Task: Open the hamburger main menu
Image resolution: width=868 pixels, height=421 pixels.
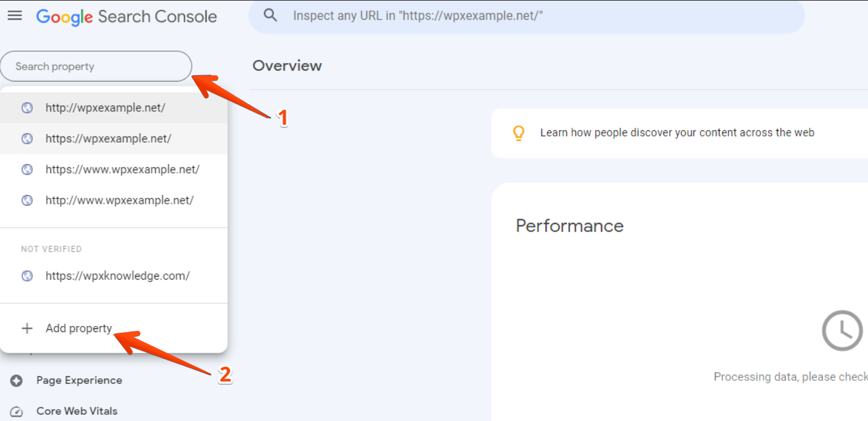Action: (15, 15)
